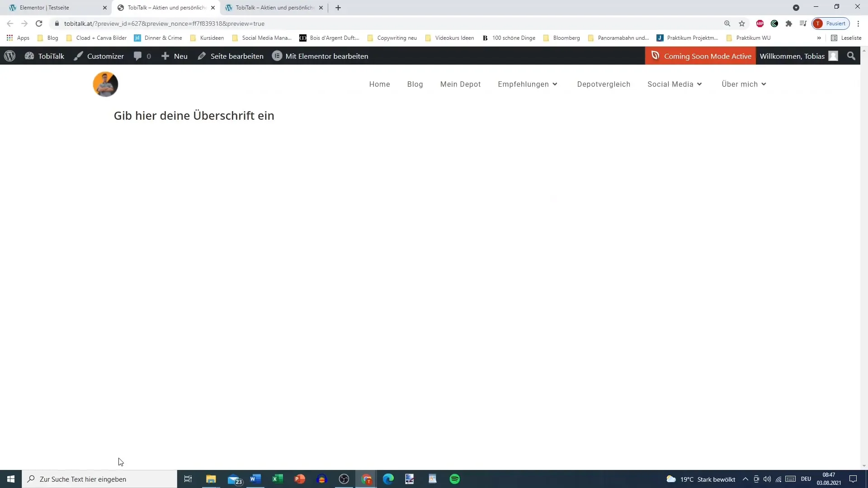Open the volume control in system tray
This screenshot has height=488, width=868.
767,479
